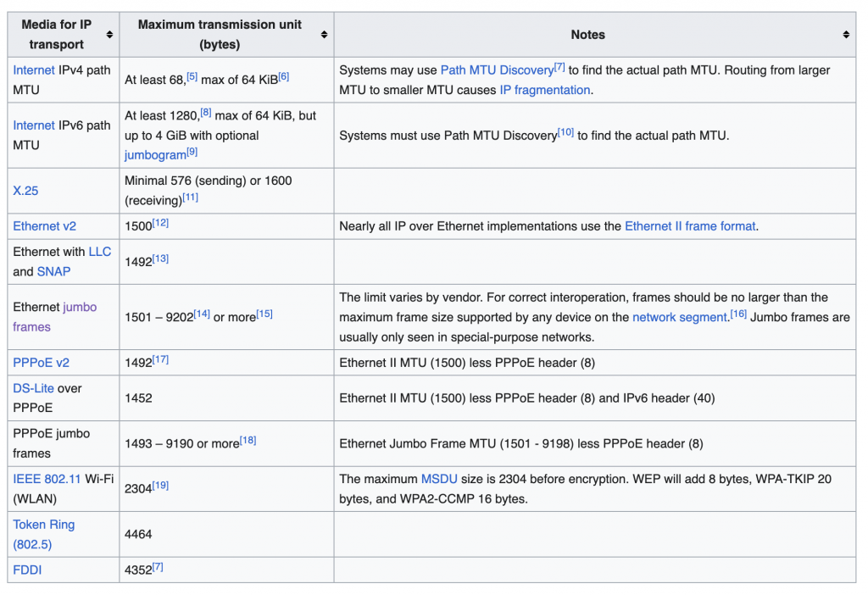Viewport: 868px width, 595px height.
Task: Open the SNAP link
Action: 53,271
